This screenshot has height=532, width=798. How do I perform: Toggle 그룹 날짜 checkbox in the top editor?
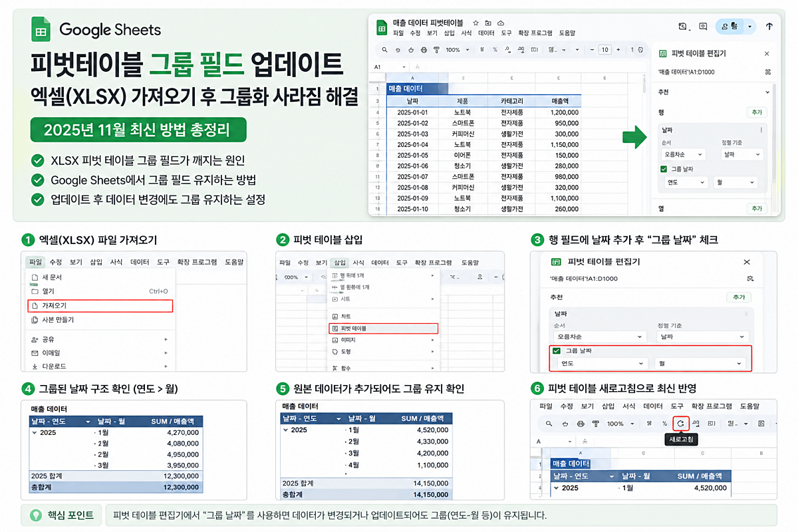tap(664, 169)
